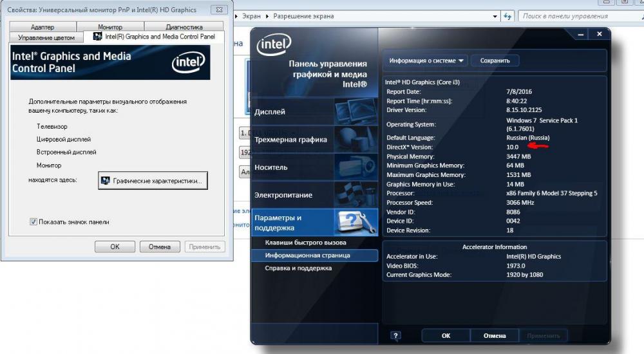Switch to the Диагностика tab
The height and width of the screenshot is (354, 644).
pyautogui.click(x=184, y=26)
